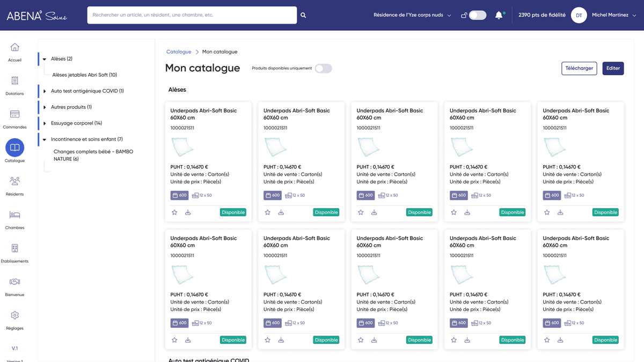
Task: Collapse the Alèses (2) category
Action: (45, 59)
